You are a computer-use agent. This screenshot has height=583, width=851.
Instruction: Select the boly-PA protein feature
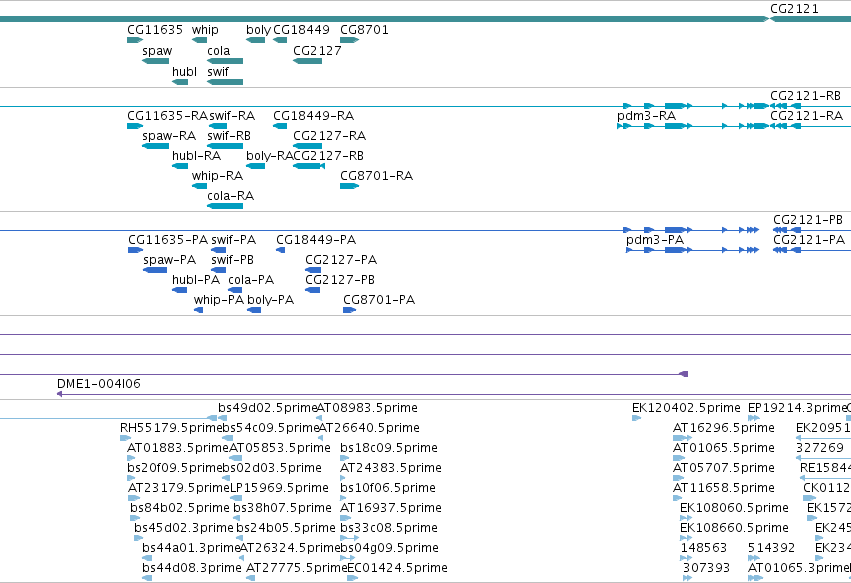[x=253, y=310]
